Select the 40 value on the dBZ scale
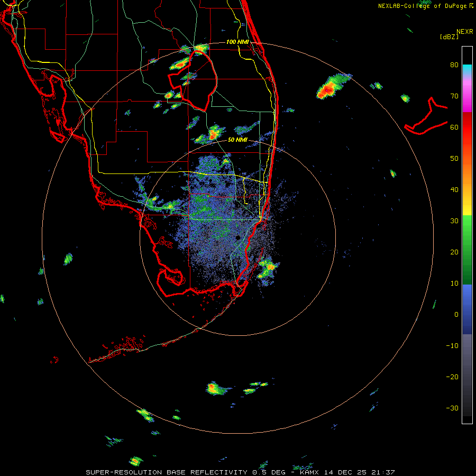 coord(454,190)
